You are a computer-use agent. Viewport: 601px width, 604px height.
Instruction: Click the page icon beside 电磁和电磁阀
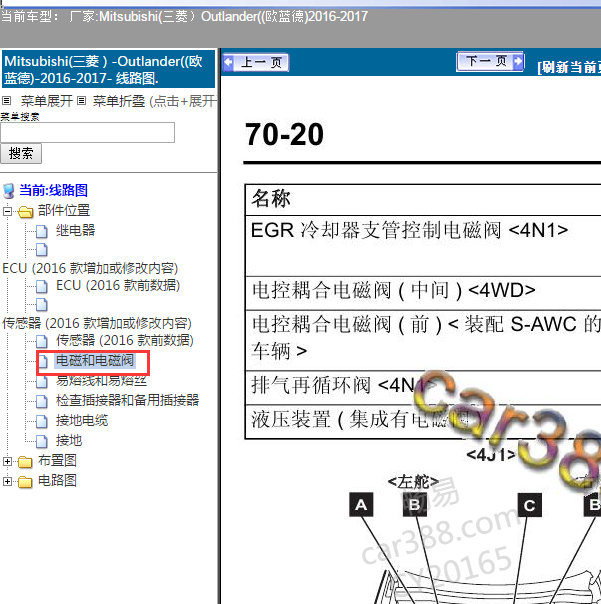(x=42, y=361)
